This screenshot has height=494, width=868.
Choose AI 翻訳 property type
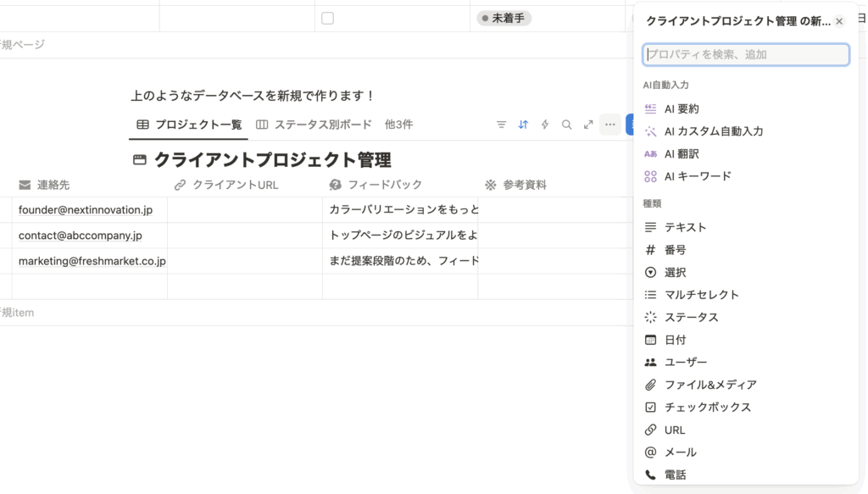click(x=682, y=153)
